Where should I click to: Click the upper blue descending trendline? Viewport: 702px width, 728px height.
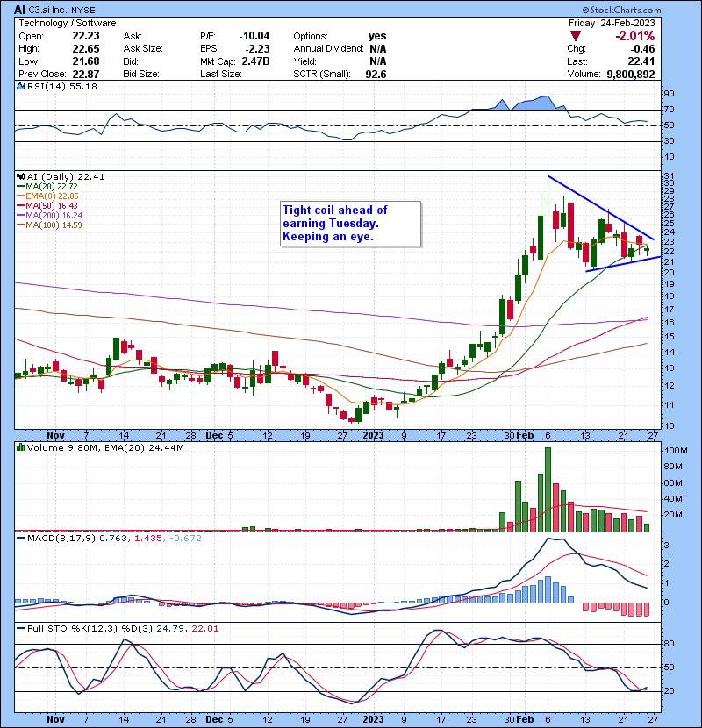tap(601, 207)
